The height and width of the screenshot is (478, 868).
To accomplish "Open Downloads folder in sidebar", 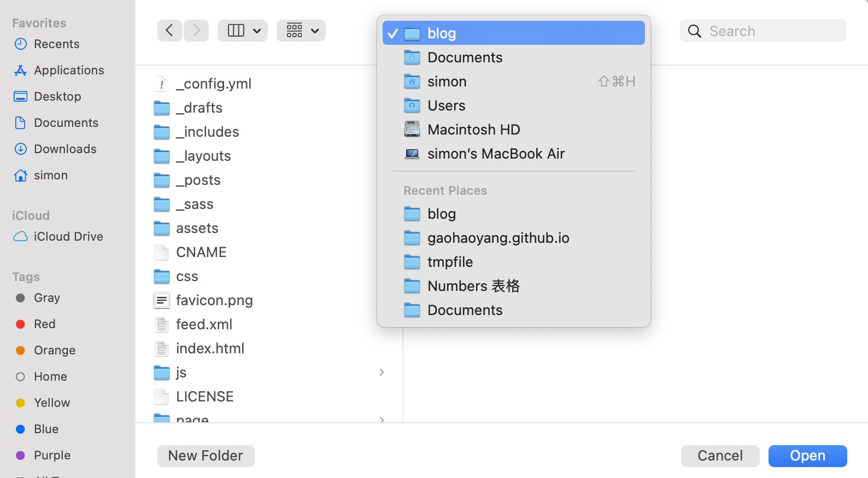I will (65, 149).
